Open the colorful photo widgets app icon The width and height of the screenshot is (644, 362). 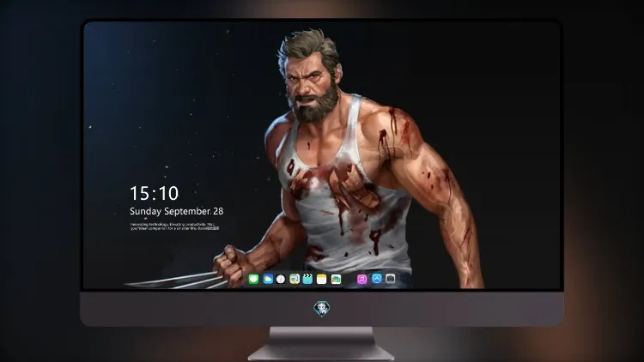pyautogui.click(x=336, y=279)
